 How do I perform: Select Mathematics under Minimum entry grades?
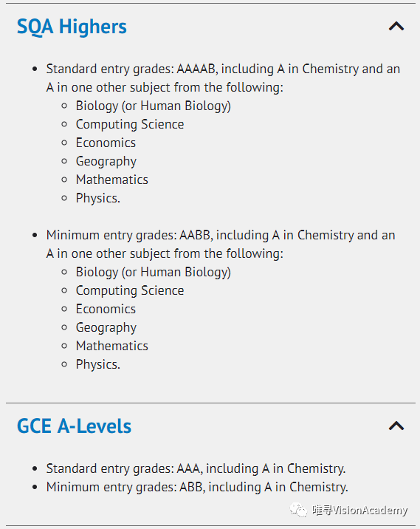tap(112, 346)
